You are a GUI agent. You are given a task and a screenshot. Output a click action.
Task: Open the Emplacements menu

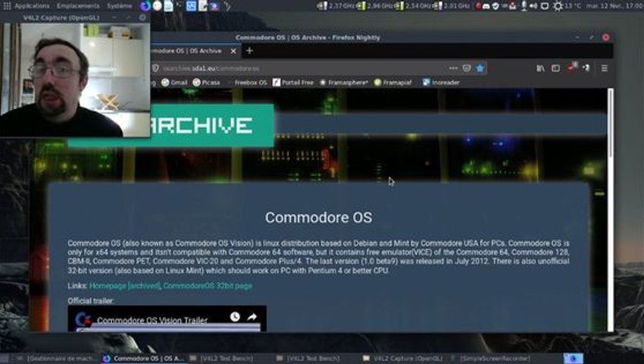pos(78,6)
